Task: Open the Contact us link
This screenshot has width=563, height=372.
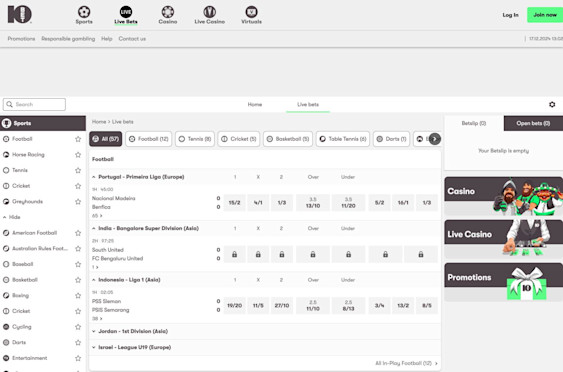Action: pos(132,39)
